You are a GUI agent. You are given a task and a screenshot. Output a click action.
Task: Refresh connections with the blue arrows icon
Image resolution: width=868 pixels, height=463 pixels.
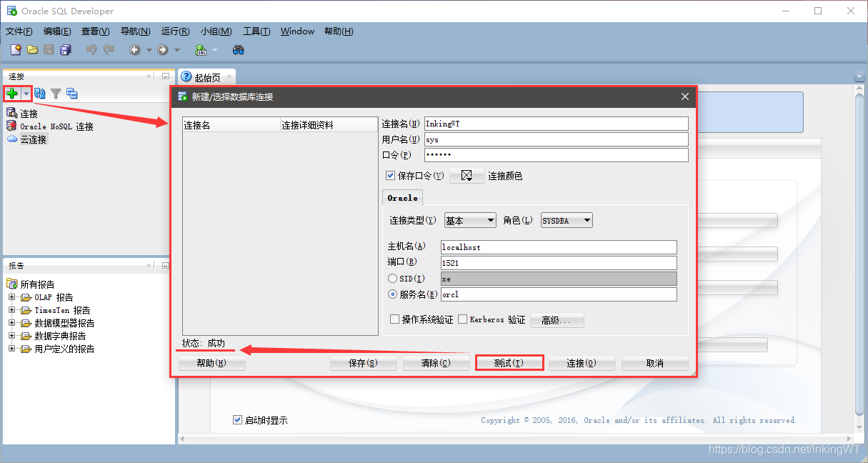coord(40,94)
